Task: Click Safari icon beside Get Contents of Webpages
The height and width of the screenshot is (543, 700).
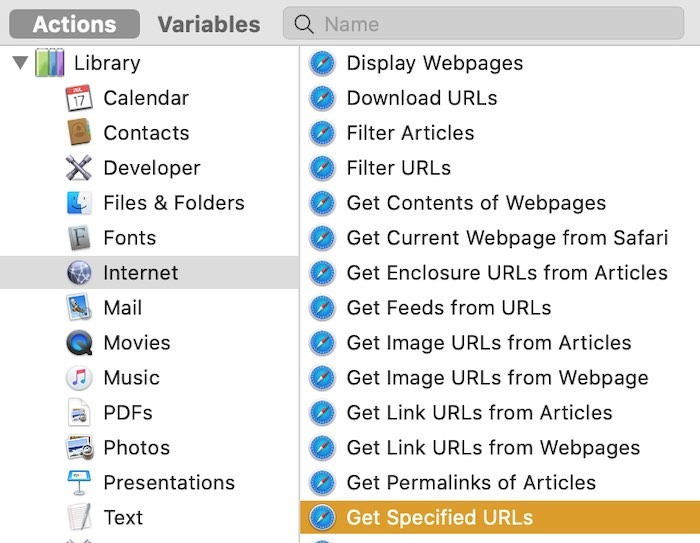Action: click(x=322, y=203)
